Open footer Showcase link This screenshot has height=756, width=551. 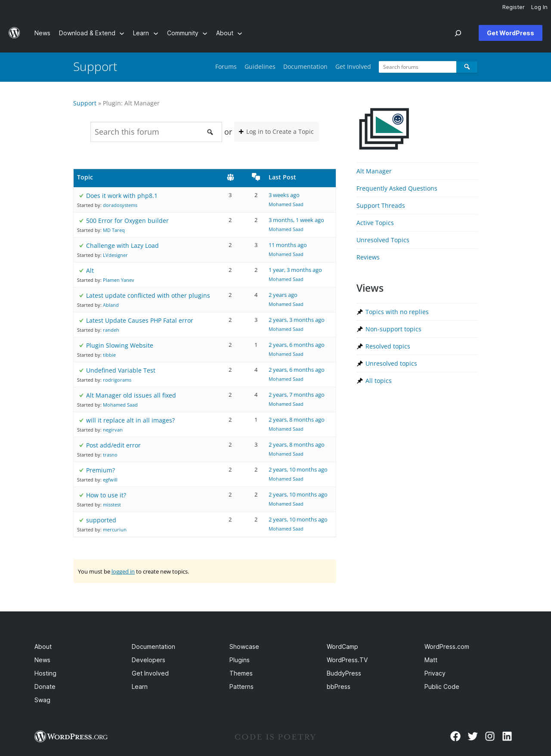244,647
